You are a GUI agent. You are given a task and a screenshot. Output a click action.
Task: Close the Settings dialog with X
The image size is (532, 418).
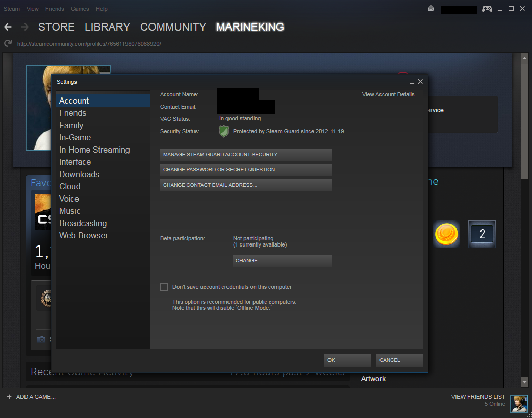(420, 82)
